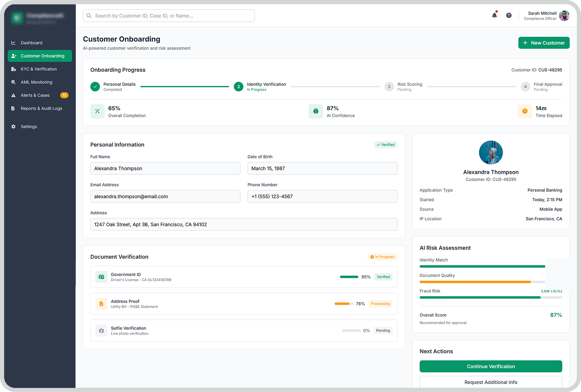Click the search magnifier icon
This screenshot has width=581, height=392.
point(89,16)
